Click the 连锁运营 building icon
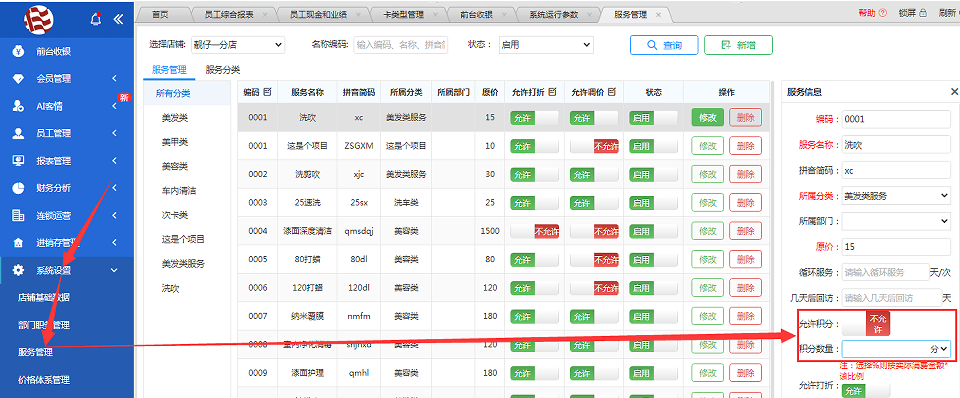 [18, 216]
